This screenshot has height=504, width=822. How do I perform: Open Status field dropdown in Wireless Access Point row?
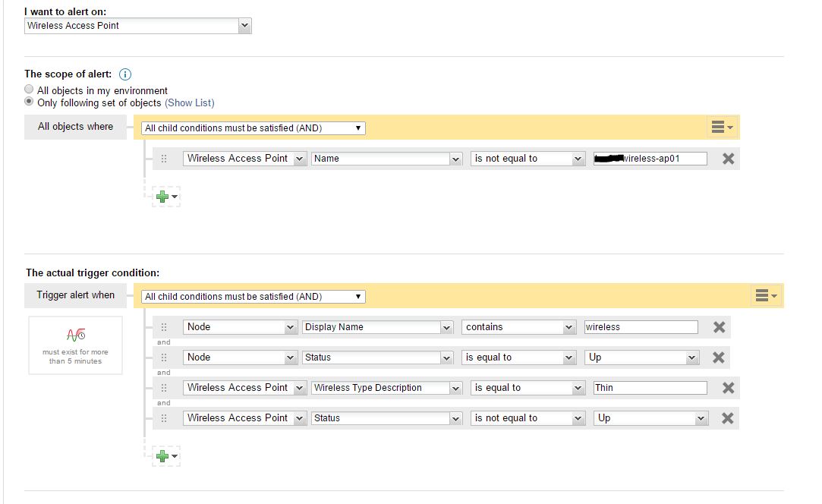click(x=387, y=418)
